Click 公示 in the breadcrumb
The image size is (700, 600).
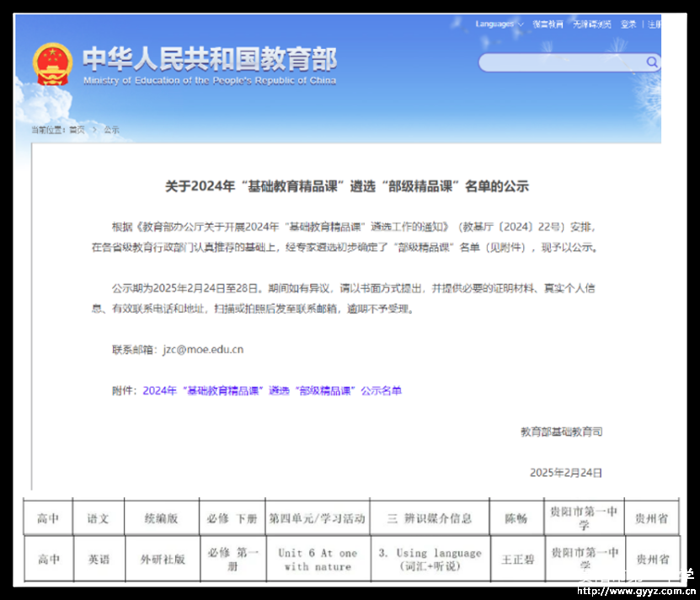click(111, 130)
